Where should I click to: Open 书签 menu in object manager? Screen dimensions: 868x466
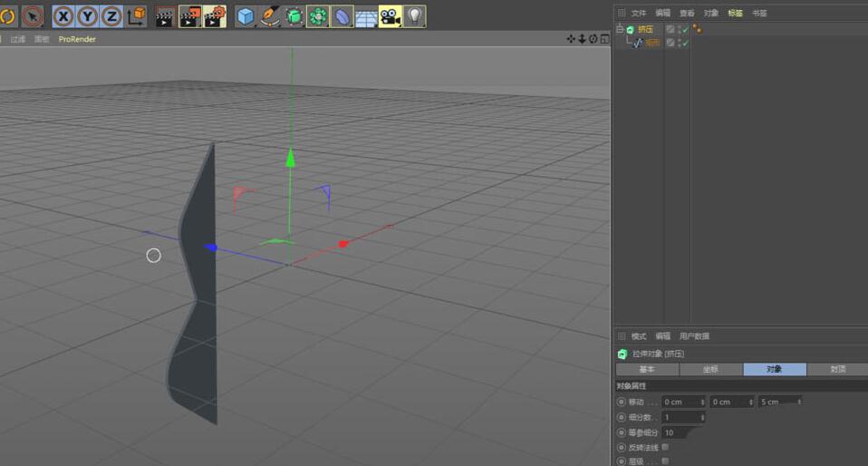(759, 13)
